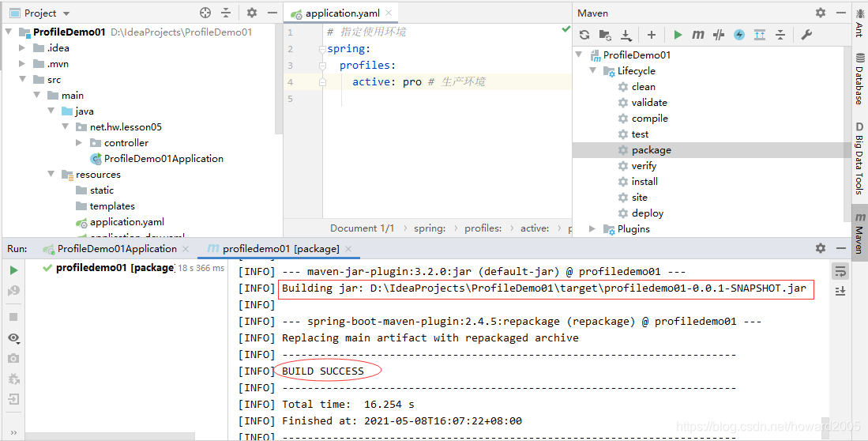868x441 pixels.
Task: Expand the .idea folder
Action: coord(22,47)
